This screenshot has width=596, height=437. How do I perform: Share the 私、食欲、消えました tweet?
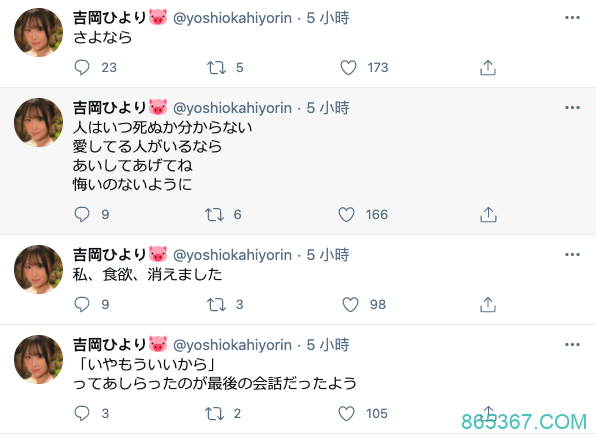point(488,304)
